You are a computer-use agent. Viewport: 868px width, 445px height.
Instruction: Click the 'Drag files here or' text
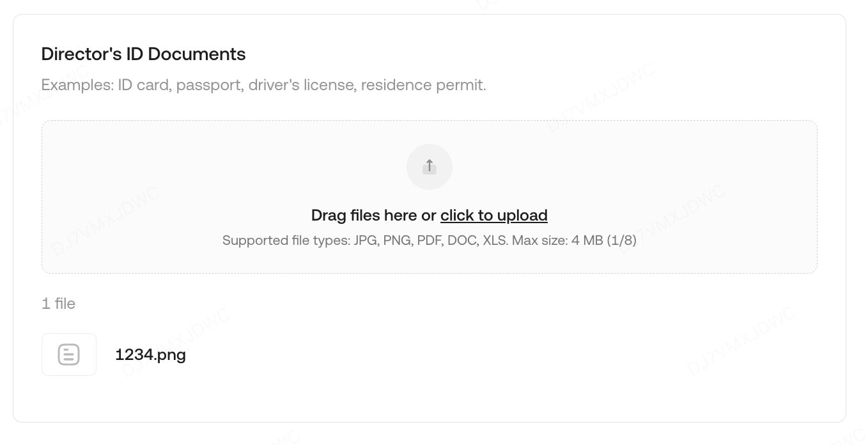pos(373,215)
